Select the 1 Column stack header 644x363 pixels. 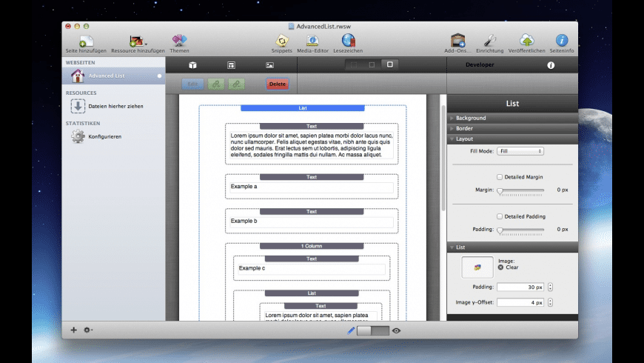[x=312, y=246]
